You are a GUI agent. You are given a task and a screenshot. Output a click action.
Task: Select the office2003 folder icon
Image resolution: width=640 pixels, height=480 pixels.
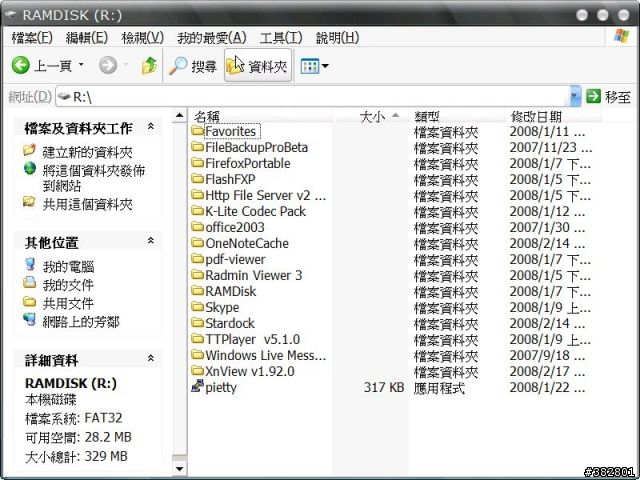(198, 227)
